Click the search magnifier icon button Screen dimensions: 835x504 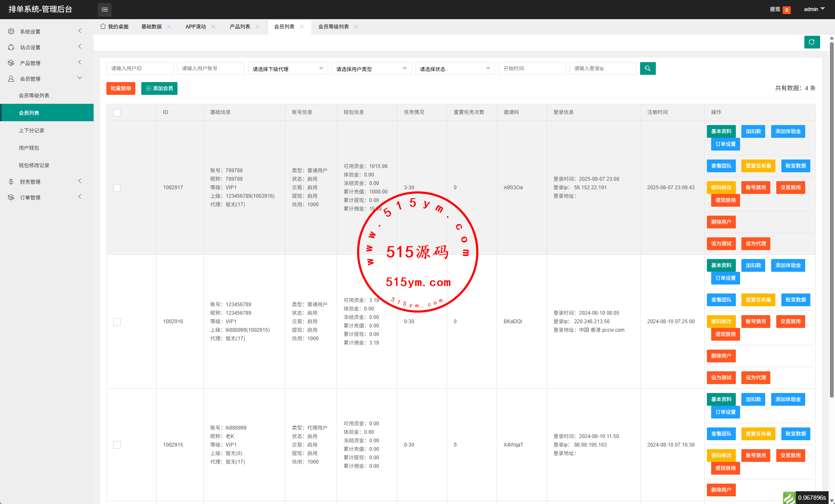tap(647, 68)
